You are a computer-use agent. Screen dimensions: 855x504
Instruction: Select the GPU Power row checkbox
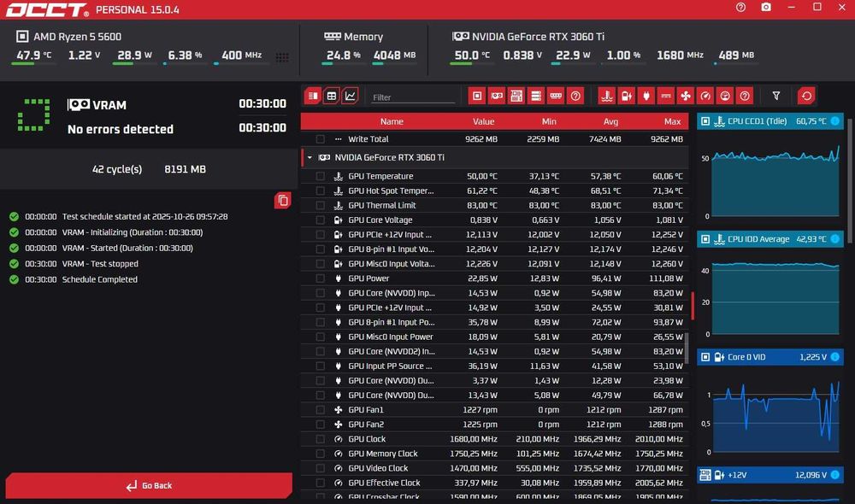coord(320,278)
